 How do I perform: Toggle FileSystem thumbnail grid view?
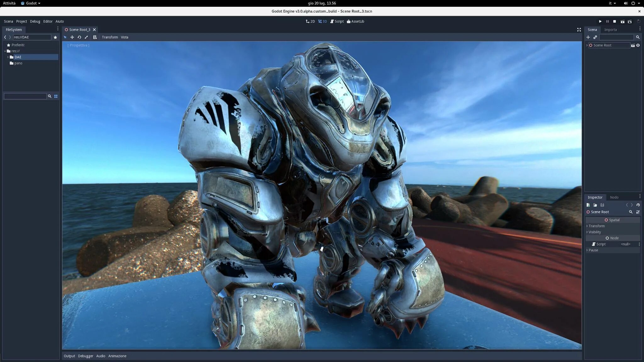[x=56, y=96]
